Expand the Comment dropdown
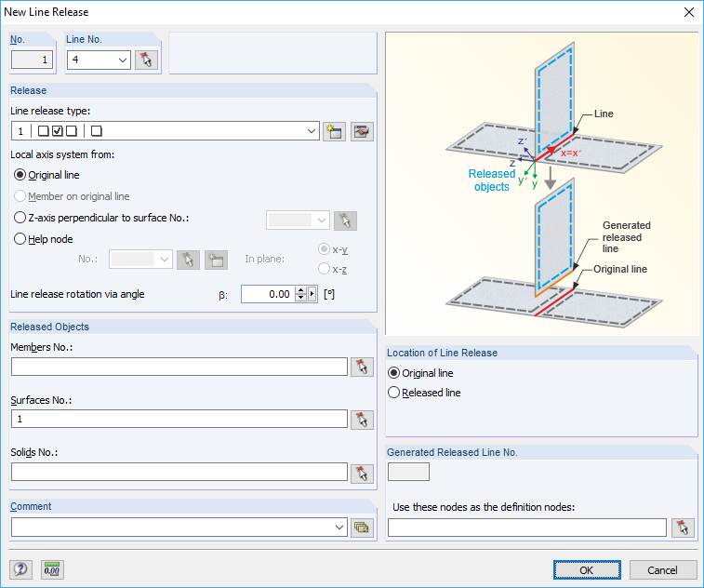704x588 pixels. 339,528
